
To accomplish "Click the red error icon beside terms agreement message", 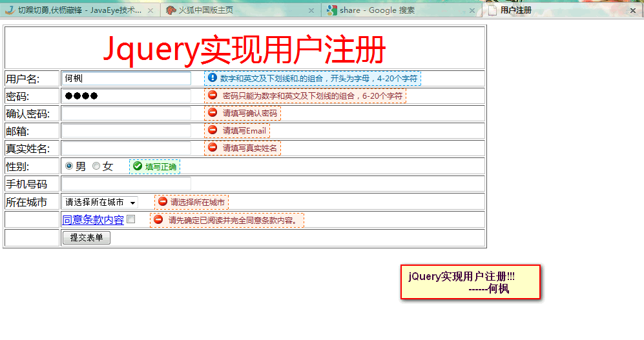I will pos(158,219).
